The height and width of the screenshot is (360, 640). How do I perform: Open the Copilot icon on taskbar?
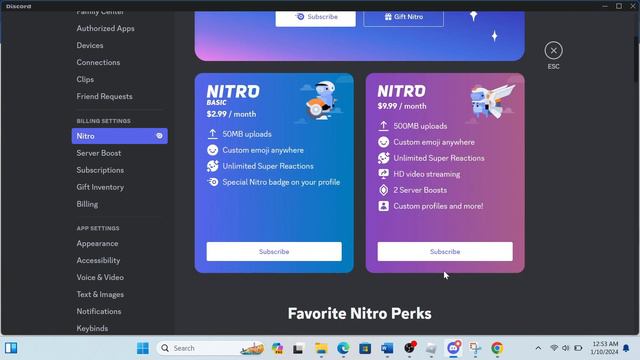coord(278,348)
